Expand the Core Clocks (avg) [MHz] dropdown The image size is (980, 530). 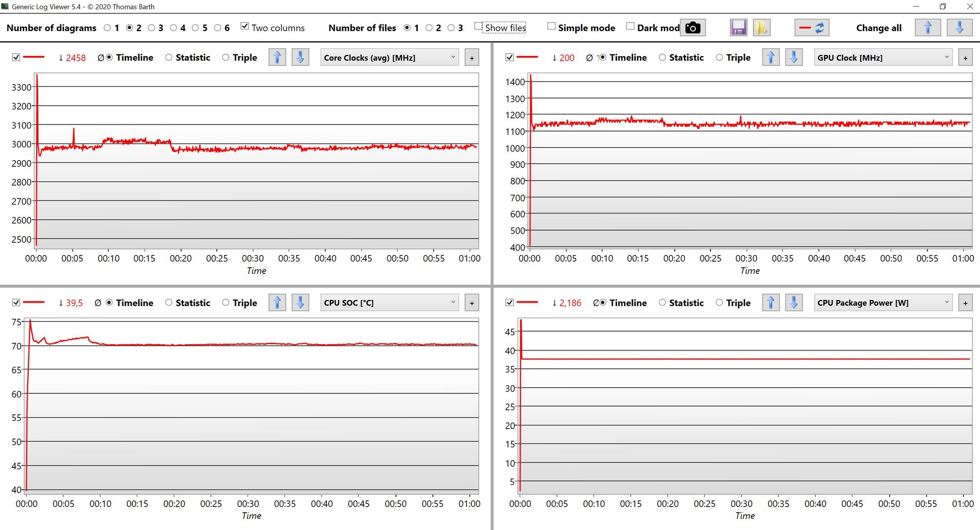[389, 58]
